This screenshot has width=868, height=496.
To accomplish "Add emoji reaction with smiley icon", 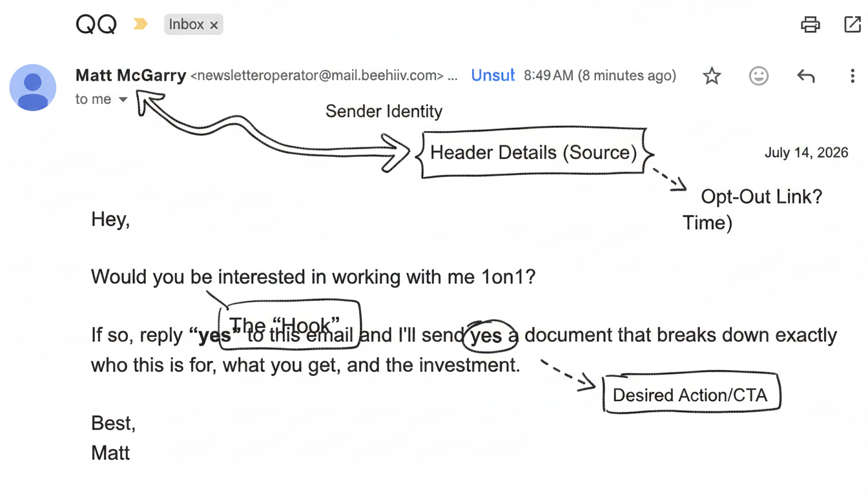I will [758, 76].
